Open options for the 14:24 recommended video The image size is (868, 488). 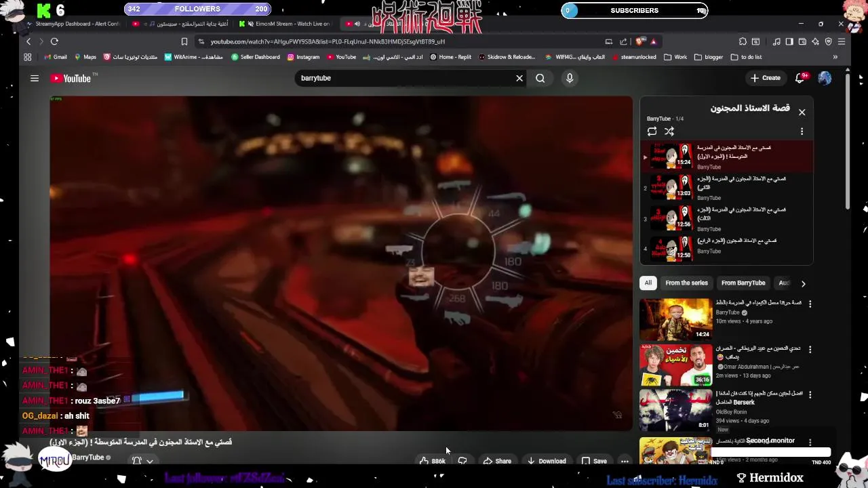(x=810, y=304)
